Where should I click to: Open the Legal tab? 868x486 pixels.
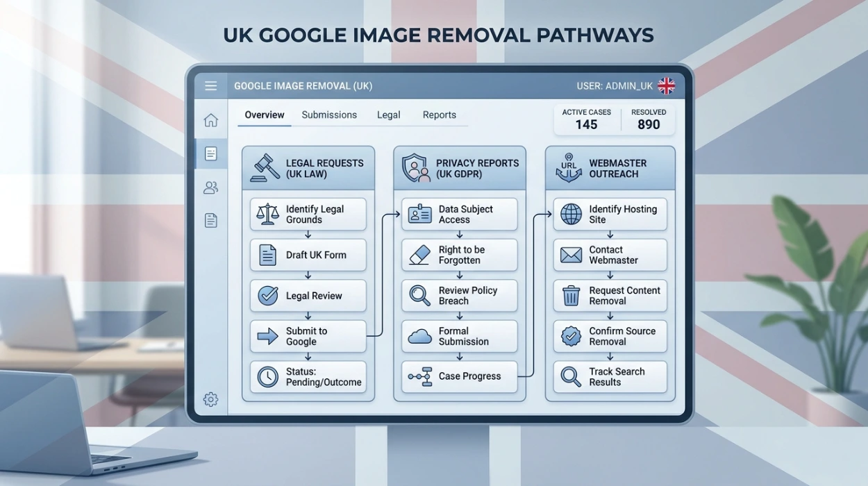388,115
